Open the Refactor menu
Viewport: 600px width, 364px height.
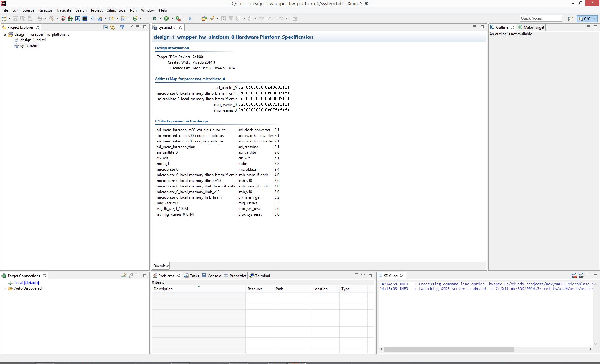45,10
